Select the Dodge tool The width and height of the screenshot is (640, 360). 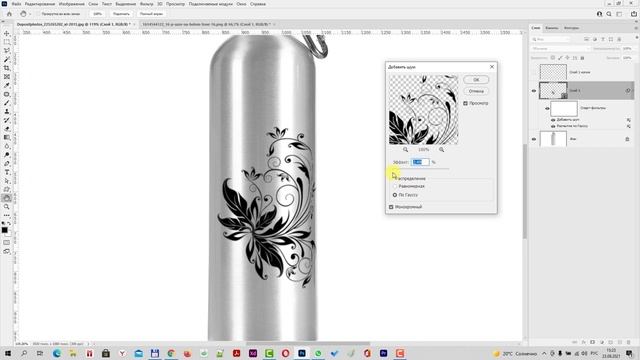point(7,155)
